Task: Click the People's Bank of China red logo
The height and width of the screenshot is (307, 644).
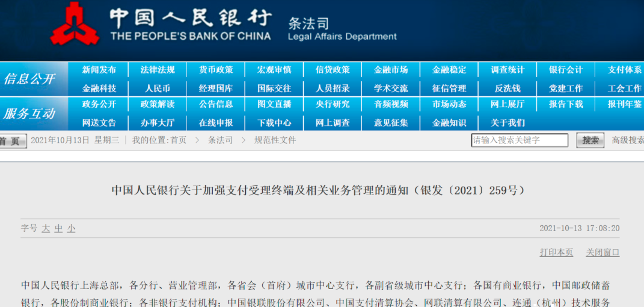Action: click(x=75, y=24)
